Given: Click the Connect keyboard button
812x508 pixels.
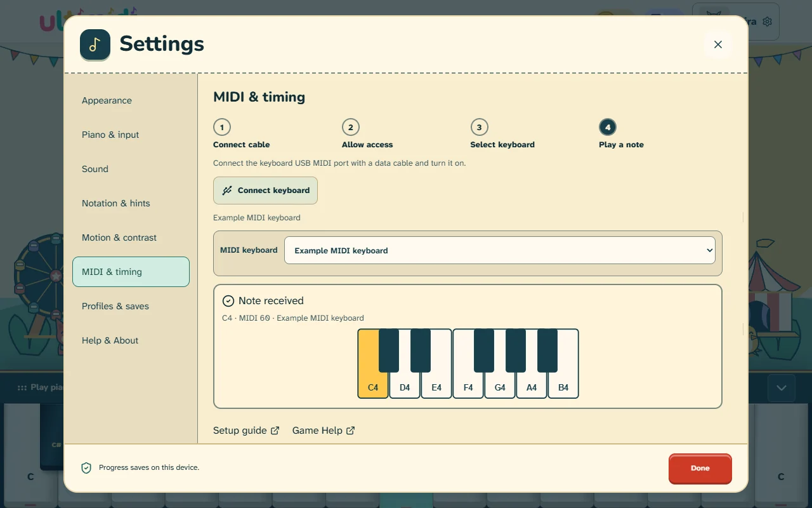Looking at the screenshot, I should pyautogui.click(x=265, y=190).
